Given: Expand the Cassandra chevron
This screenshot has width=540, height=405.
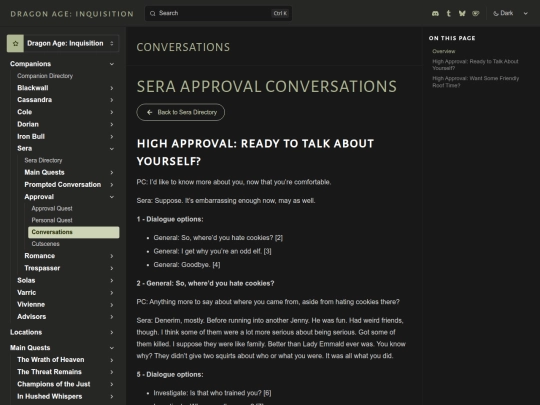Looking at the screenshot, I should pos(112,100).
